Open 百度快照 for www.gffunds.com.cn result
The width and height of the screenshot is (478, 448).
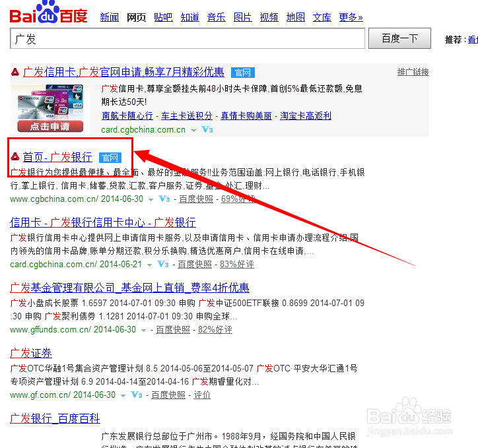pos(173,329)
